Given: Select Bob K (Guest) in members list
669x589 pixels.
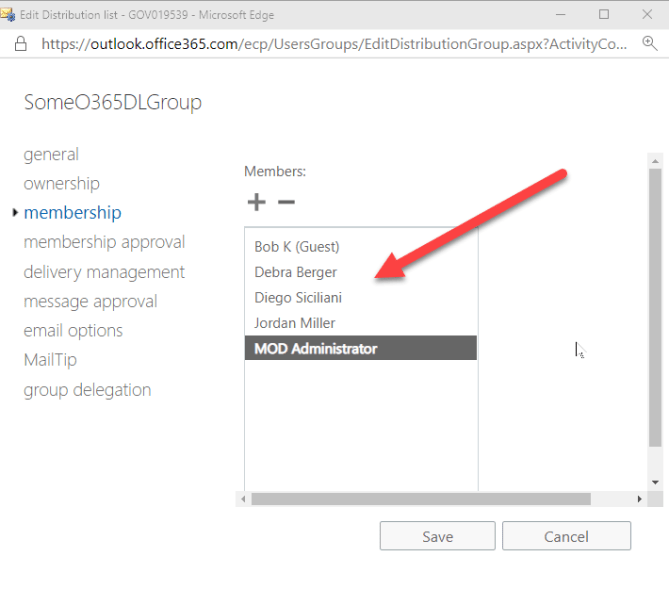Looking at the screenshot, I should [297, 247].
